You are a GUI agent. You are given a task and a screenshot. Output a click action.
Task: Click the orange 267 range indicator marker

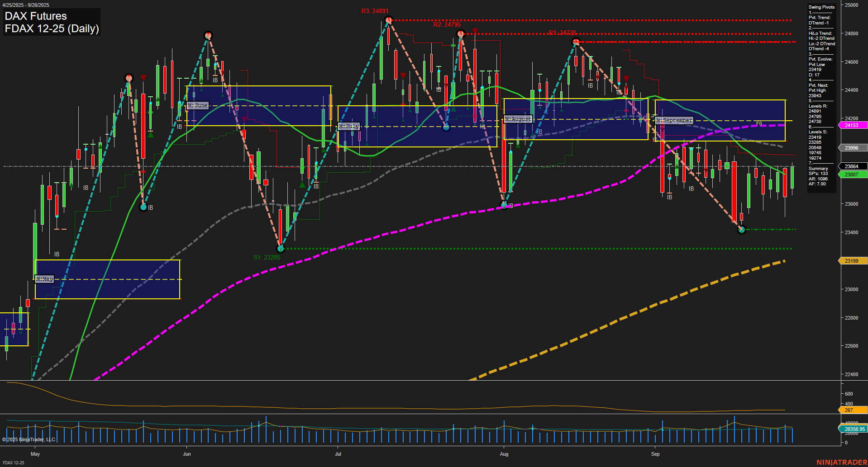[853, 410]
